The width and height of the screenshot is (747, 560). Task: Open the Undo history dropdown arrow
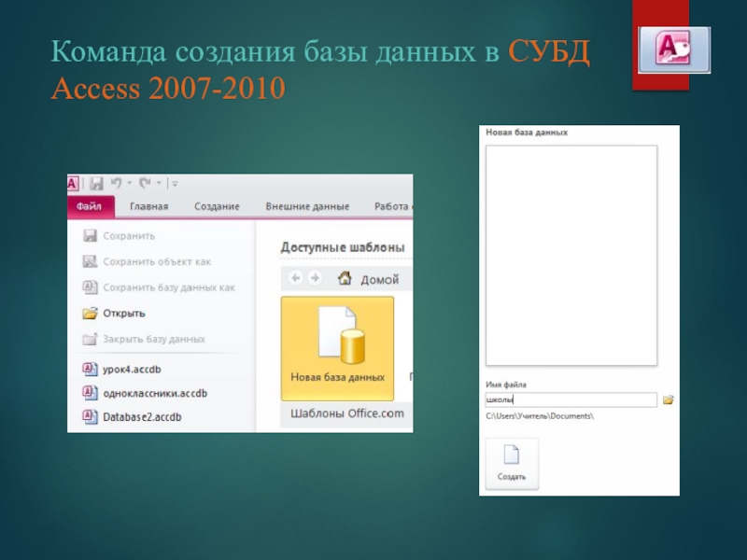(x=129, y=183)
